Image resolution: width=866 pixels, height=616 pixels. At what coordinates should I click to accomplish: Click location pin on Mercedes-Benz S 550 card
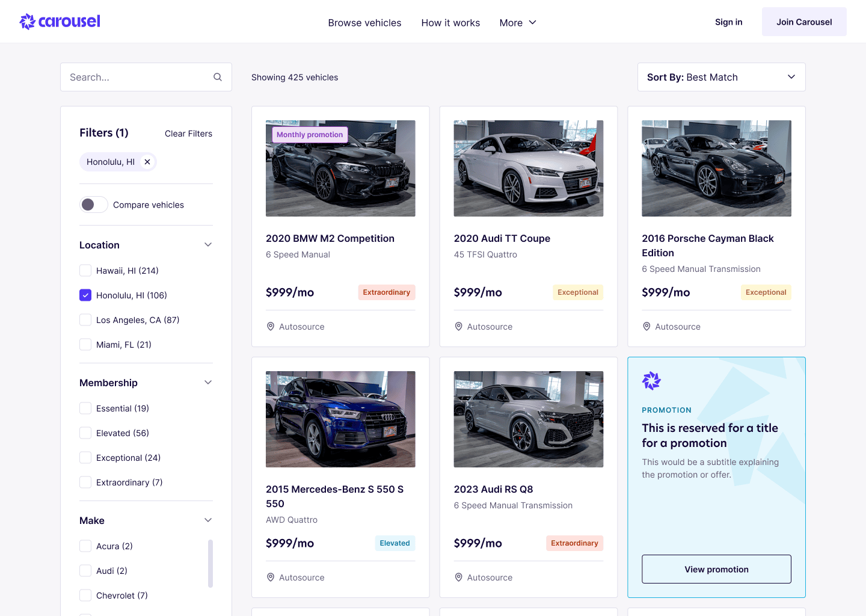tap(271, 577)
